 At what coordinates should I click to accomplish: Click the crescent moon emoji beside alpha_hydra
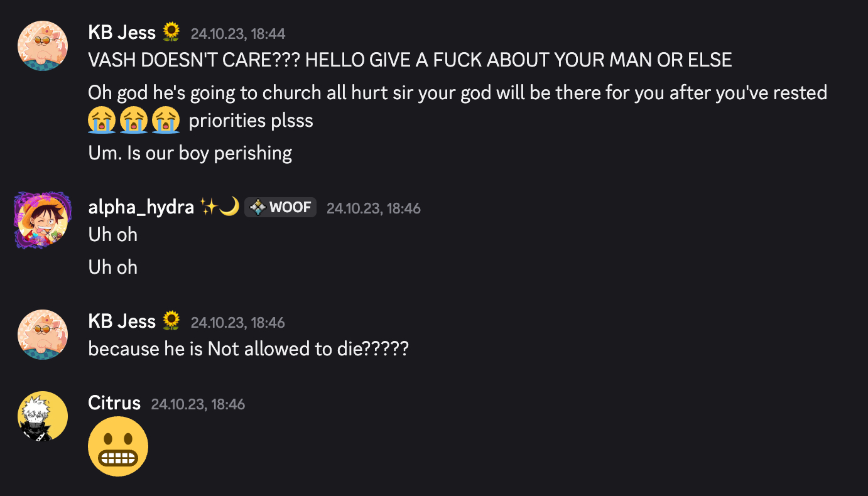click(x=230, y=207)
